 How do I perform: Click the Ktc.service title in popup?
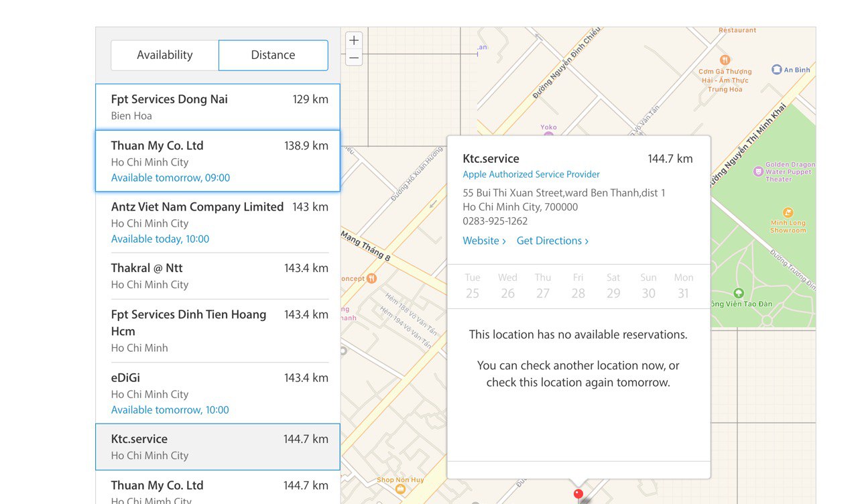pyautogui.click(x=491, y=159)
